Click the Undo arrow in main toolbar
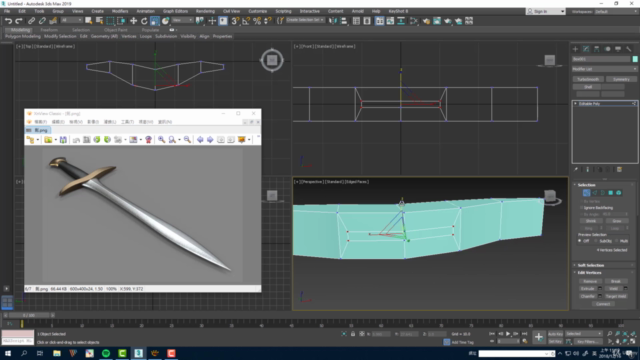The image size is (640, 360). (x=8, y=21)
